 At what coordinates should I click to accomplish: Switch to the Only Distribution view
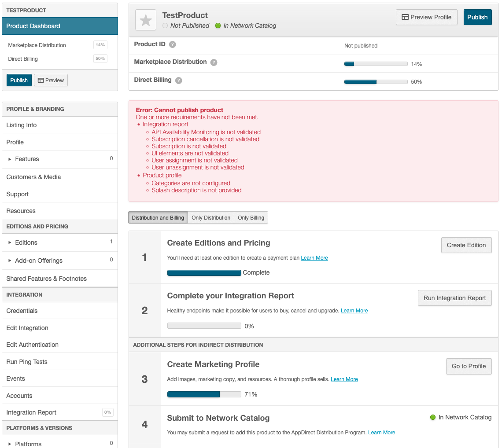[211, 217]
